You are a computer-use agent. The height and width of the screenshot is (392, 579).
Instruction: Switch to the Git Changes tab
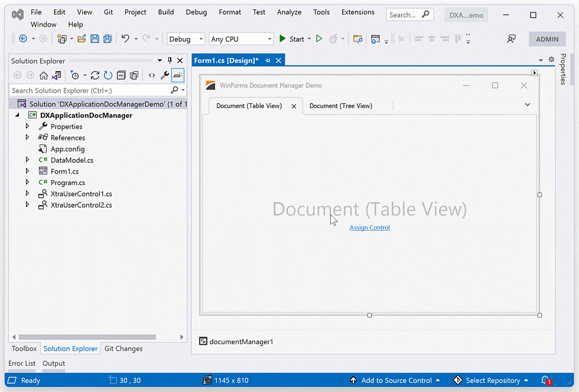[123, 348]
